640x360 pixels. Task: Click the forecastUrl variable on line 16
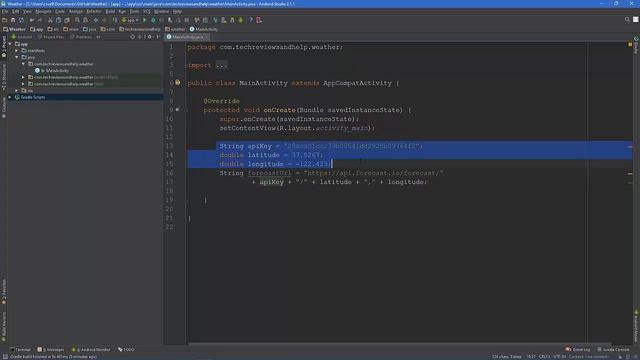click(269, 173)
